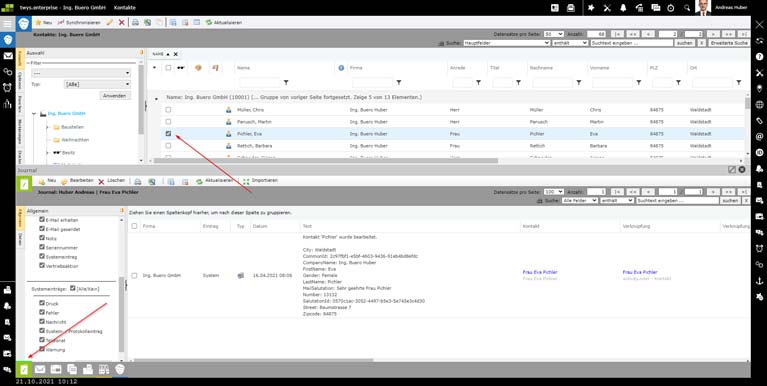Open the notifications bell icon in top bar
This screenshot has height=386, width=767.
[623, 8]
